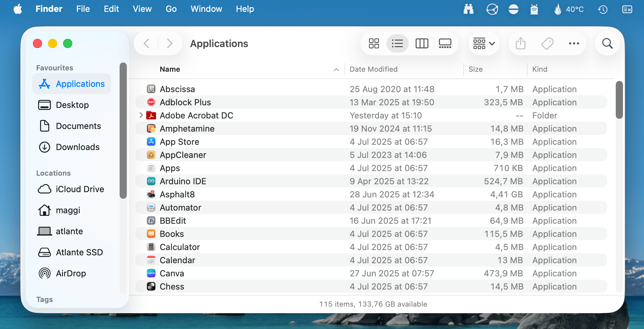Click the Time Machine menu bar icon
This screenshot has width=644, height=329.
pyautogui.click(x=603, y=9)
